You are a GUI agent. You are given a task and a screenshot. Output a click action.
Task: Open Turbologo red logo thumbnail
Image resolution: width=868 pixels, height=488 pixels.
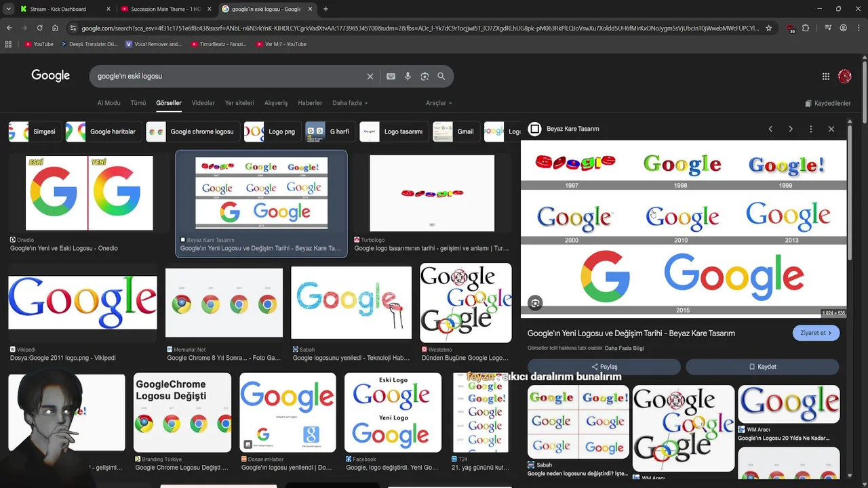[432, 193]
